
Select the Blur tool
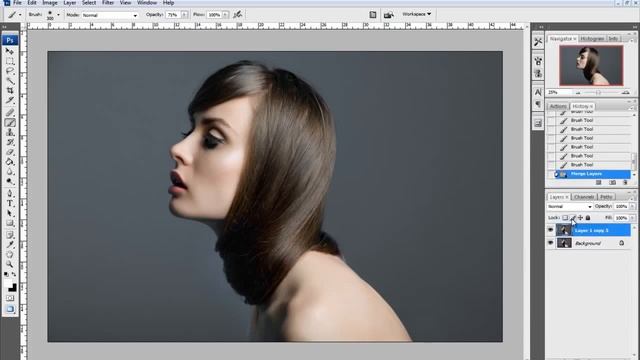click(x=10, y=171)
